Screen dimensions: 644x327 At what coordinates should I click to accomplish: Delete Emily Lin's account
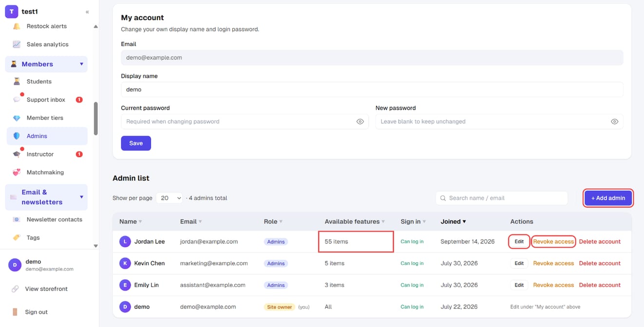(600, 285)
